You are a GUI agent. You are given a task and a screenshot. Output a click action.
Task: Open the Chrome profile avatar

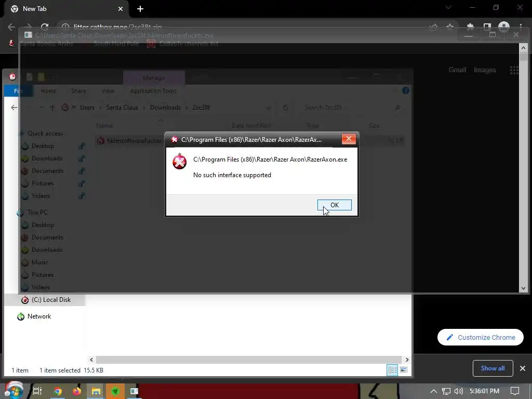504,27
